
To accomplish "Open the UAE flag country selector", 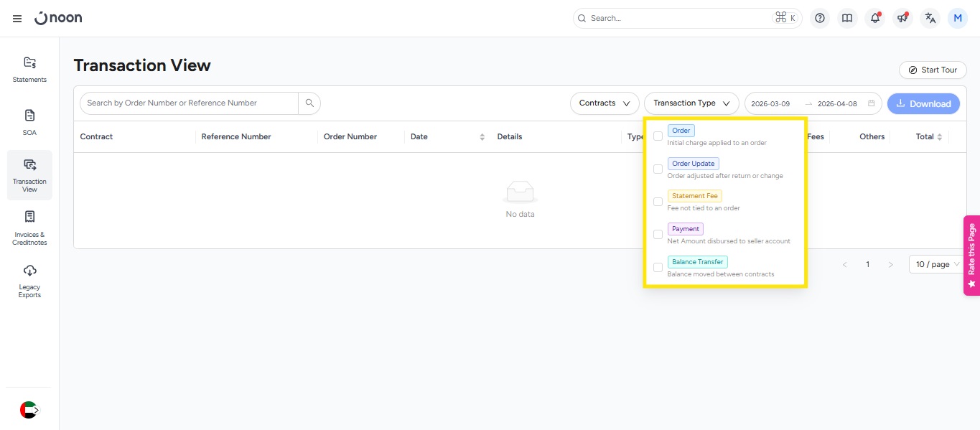I will 29,410.
